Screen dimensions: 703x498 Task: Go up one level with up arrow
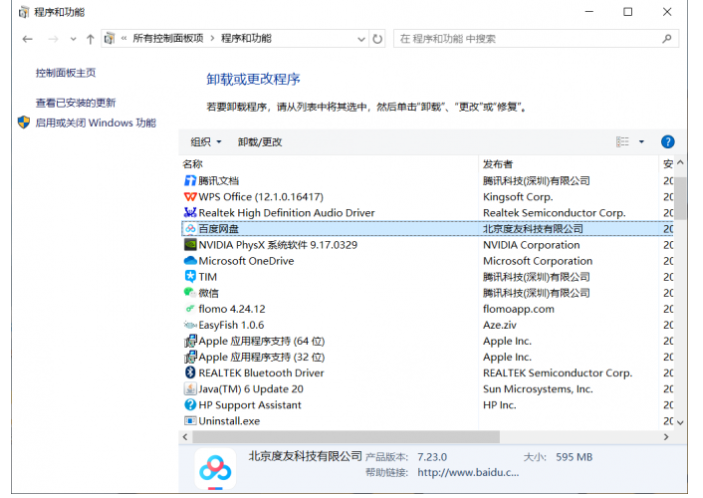point(91,39)
